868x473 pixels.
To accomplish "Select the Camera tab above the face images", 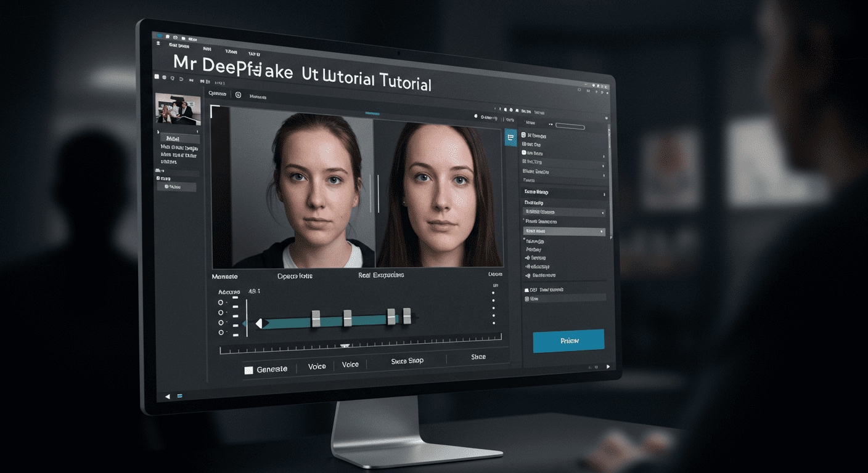I will [x=217, y=94].
